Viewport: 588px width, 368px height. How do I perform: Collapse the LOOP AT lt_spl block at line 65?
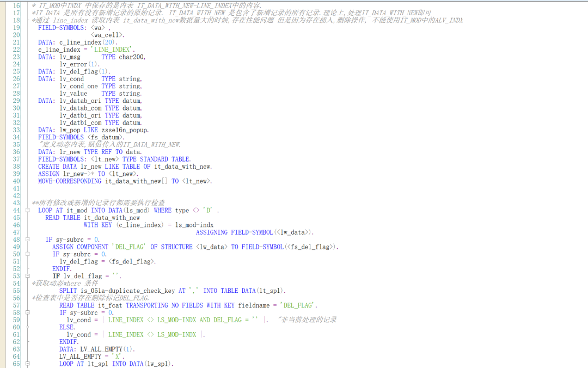click(27, 364)
